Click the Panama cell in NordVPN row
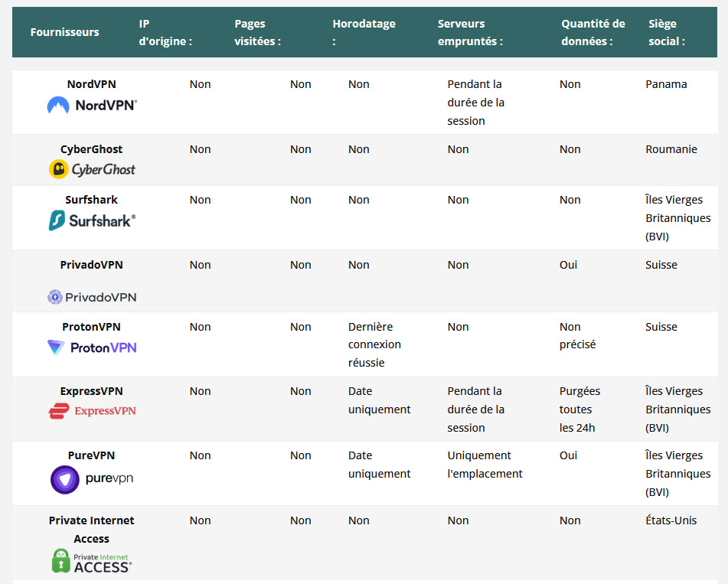Screen dimensions: 728x584 pyautogui.click(x=666, y=84)
